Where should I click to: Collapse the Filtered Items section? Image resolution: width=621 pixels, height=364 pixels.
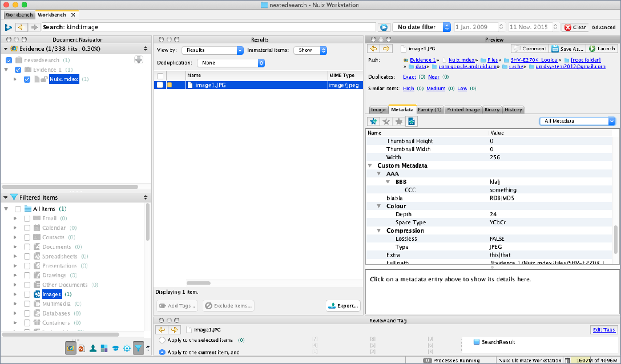click(6, 197)
